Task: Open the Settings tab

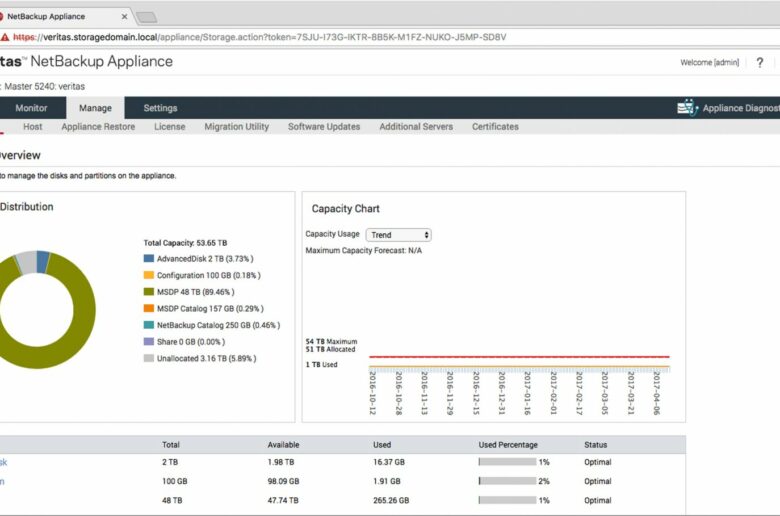Action: pyautogui.click(x=160, y=108)
